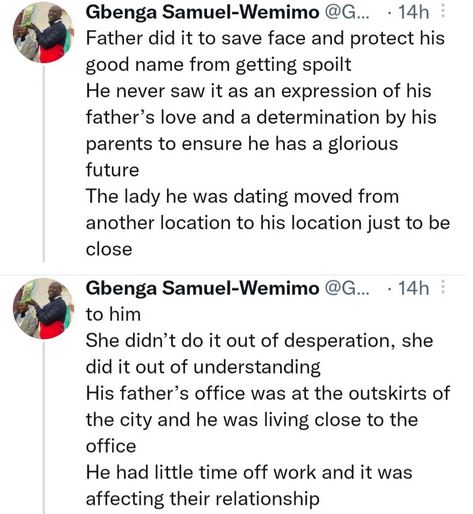Click the thread line below second avatar
The height and width of the screenshot is (514, 473).
pyautogui.click(x=44, y=427)
